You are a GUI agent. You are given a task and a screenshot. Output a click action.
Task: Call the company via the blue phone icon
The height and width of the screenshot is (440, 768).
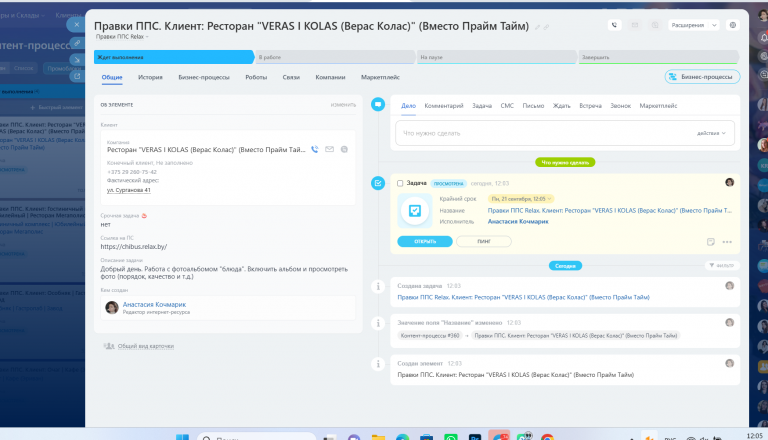click(x=314, y=149)
